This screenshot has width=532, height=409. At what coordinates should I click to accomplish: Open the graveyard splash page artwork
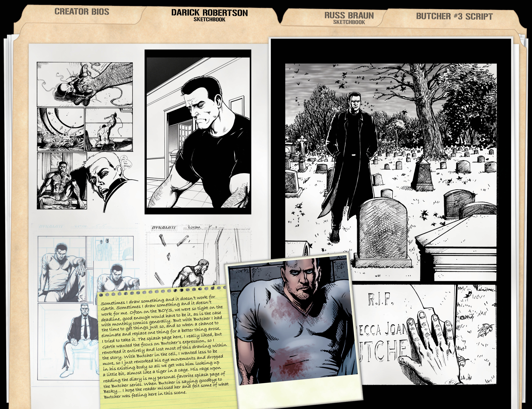[391, 172]
